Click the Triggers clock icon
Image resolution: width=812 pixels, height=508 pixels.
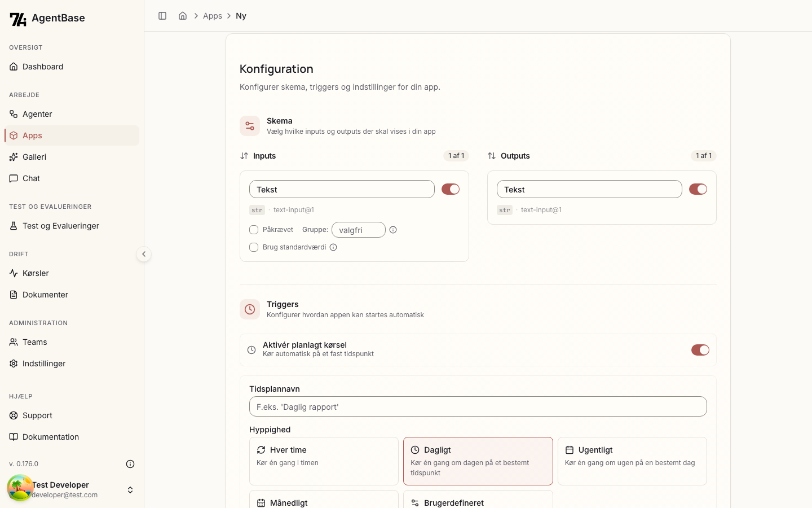point(250,309)
